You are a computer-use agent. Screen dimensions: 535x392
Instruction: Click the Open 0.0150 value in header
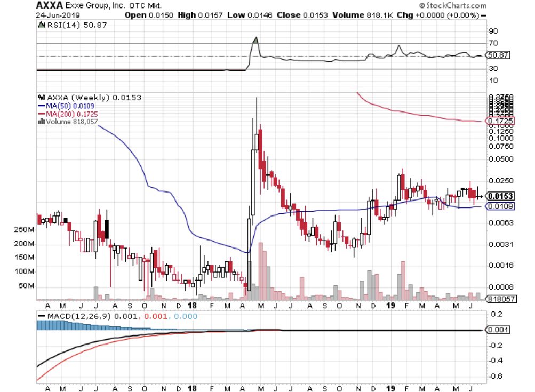[x=149, y=15]
